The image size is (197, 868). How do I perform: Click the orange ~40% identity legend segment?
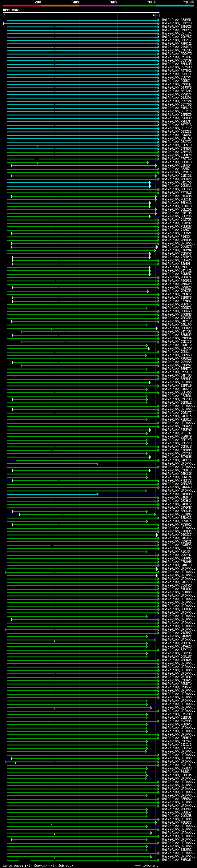tap(60, 6)
